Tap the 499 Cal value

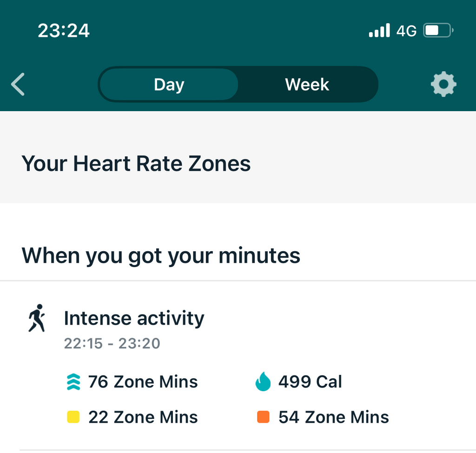310,382
